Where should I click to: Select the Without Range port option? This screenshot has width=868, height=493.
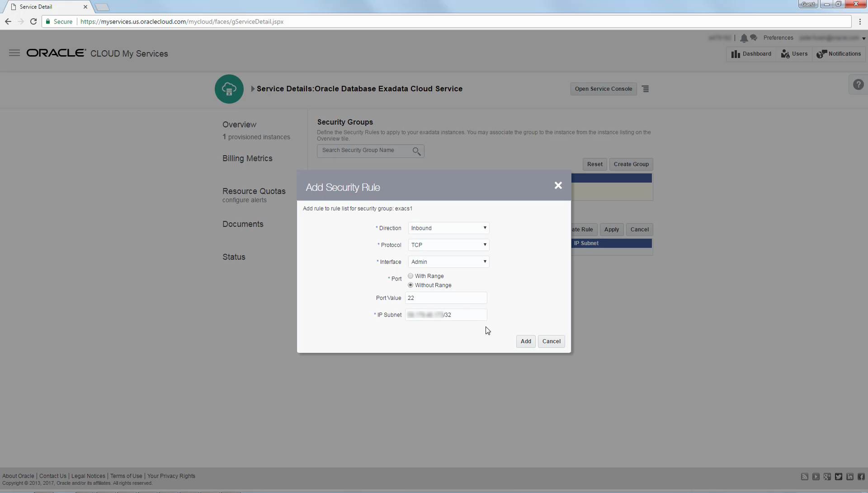(410, 285)
